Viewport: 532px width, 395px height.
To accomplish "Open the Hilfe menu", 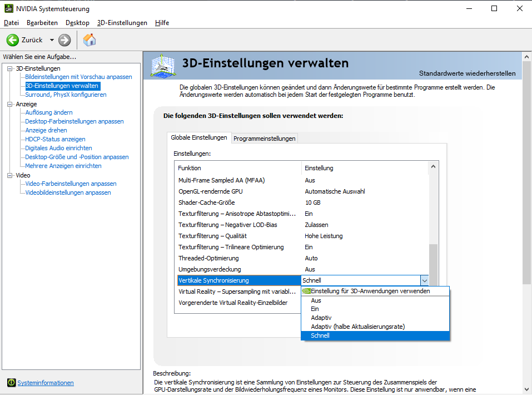I will 162,23.
